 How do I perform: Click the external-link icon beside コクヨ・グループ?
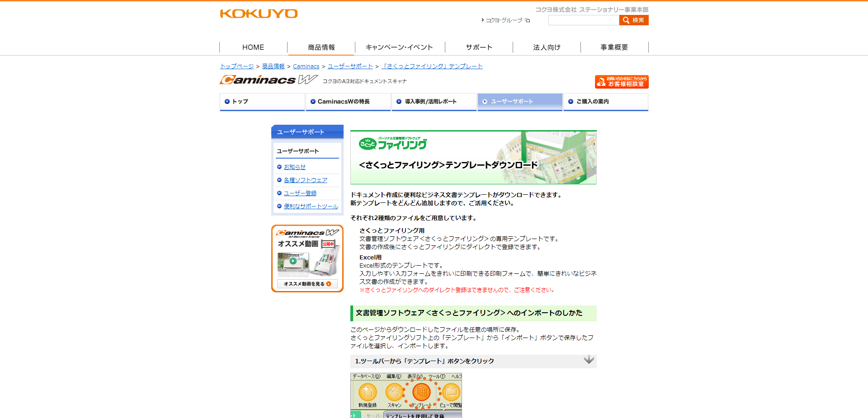(526, 20)
